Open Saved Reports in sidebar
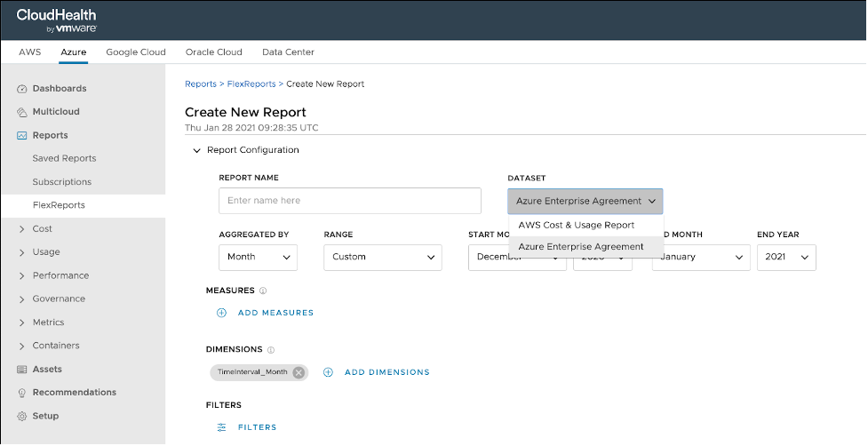This screenshot has width=868, height=446. click(64, 159)
